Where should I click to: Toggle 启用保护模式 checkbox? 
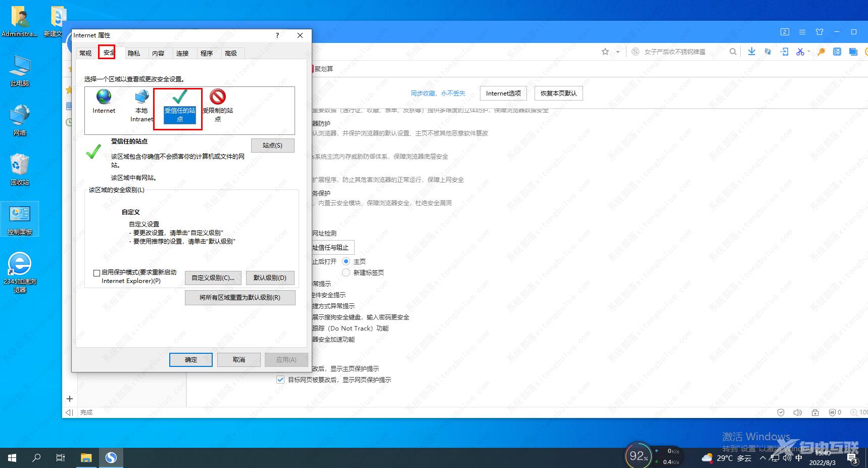pos(97,273)
